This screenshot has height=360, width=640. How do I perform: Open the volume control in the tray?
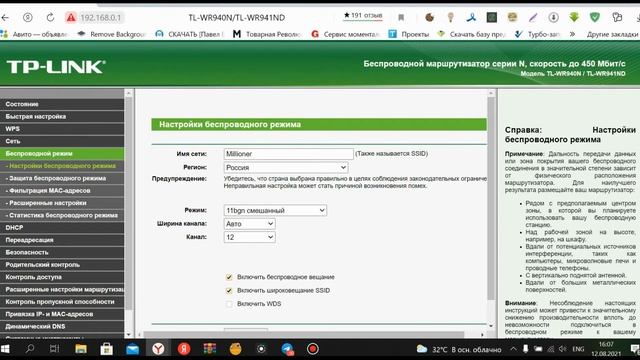(x=563, y=349)
